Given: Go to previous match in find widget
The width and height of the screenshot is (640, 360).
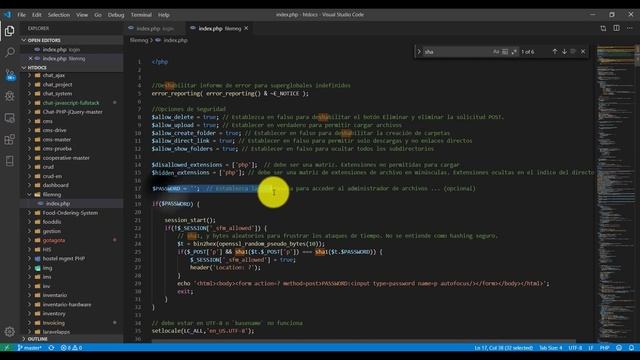Looking at the screenshot, I should pyautogui.click(x=555, y=52).
